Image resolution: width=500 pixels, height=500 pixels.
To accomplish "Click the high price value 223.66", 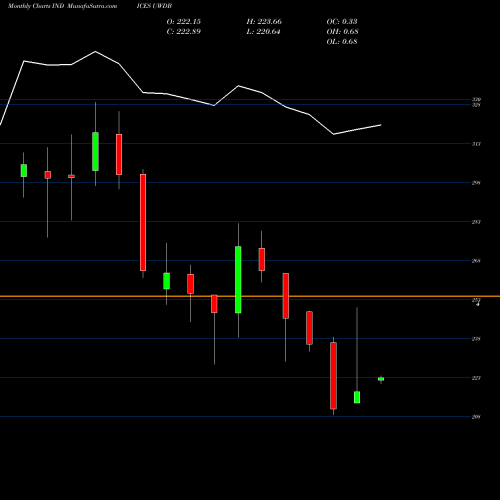I will pos(269,22).
